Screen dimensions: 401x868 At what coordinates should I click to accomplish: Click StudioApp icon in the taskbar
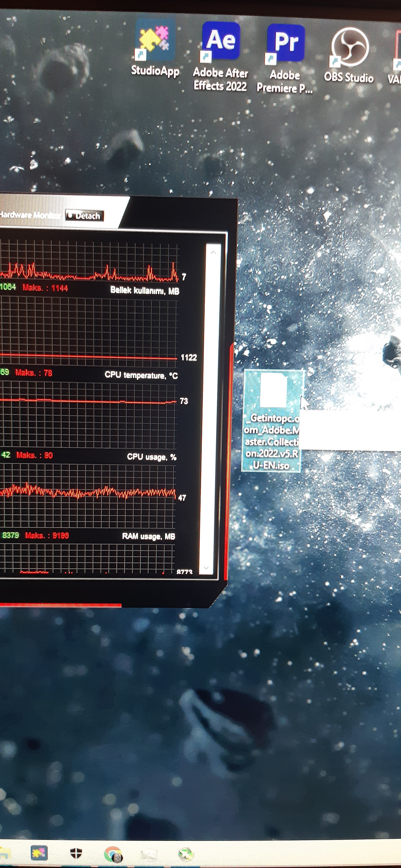coord(39,853)
